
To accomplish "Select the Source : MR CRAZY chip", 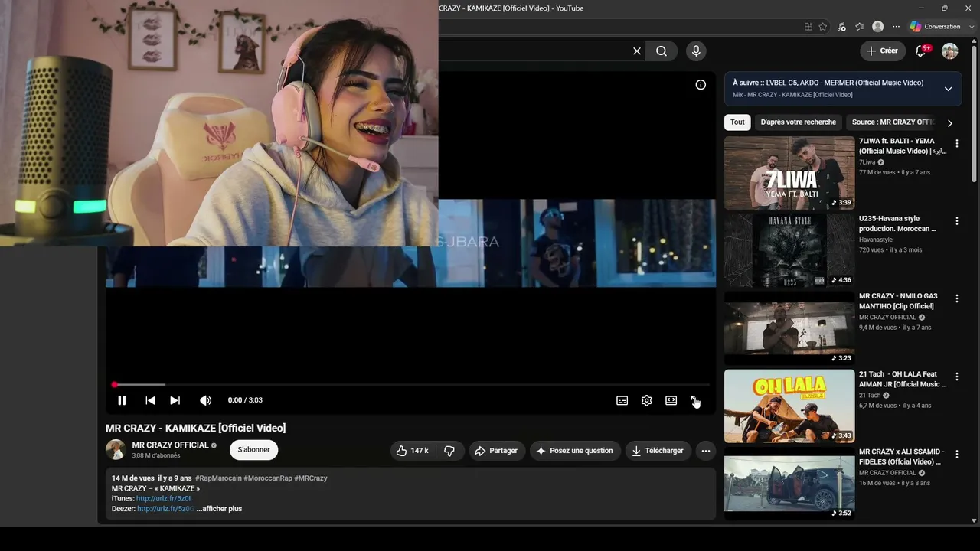I will [x=892, y=122].
